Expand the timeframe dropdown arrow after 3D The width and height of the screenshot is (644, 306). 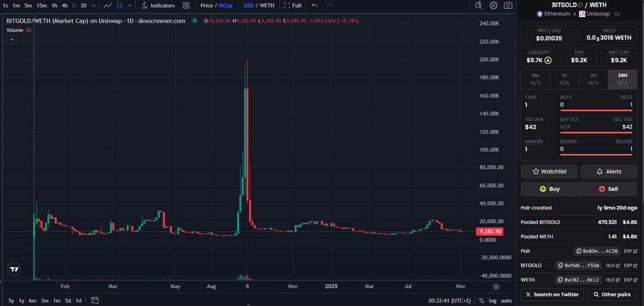point(94,5)
